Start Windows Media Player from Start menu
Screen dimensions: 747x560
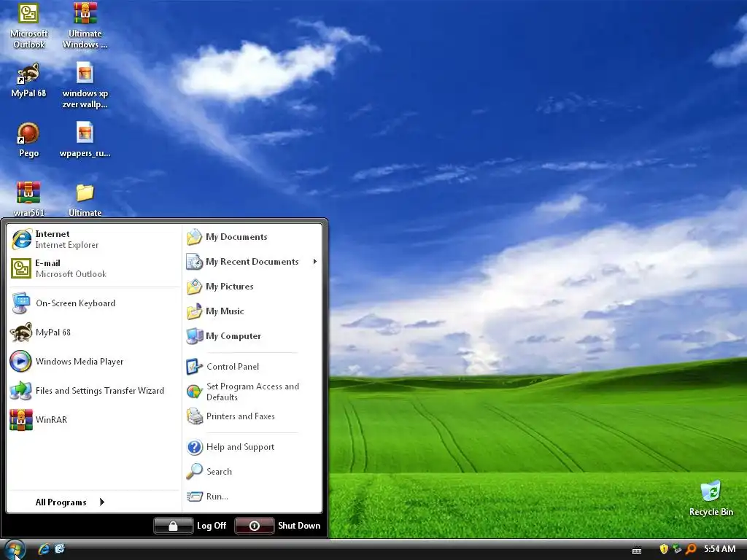pyautogui.click(x=94, y=362)
